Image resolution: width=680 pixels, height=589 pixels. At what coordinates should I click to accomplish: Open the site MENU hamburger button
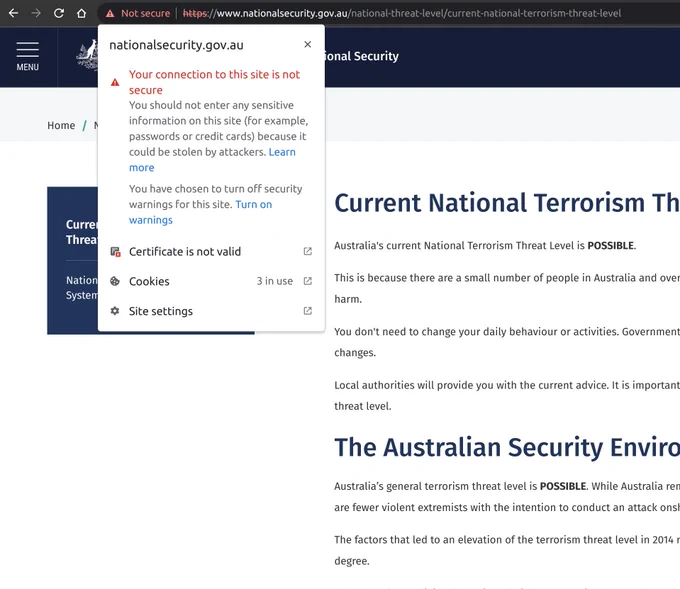(x=28, y=57)
